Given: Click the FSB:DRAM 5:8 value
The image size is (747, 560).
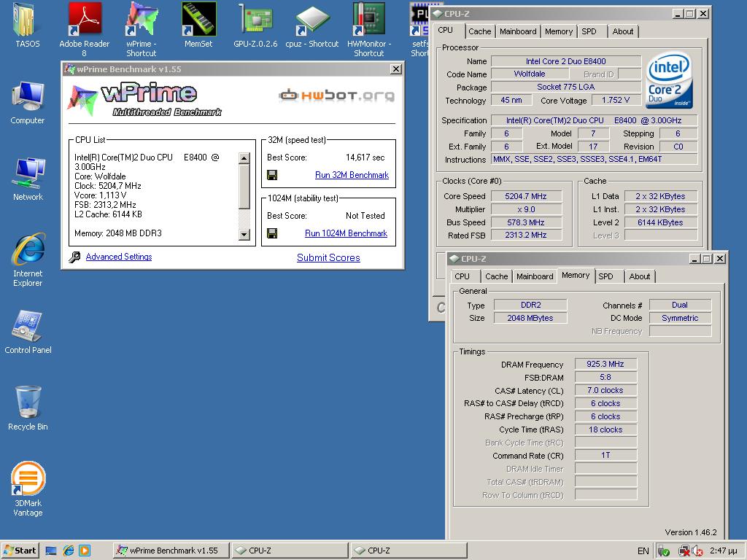Looking at the screenshot, I should coord(605,377).
